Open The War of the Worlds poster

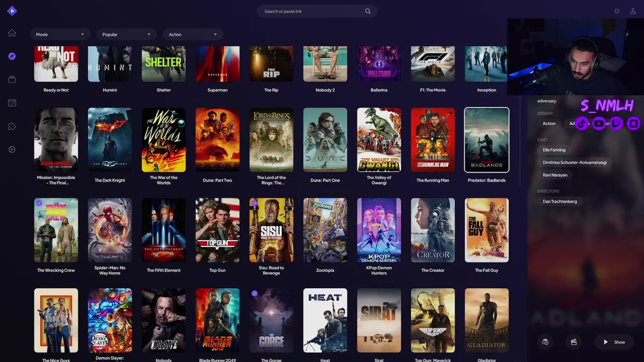[164, 140]
